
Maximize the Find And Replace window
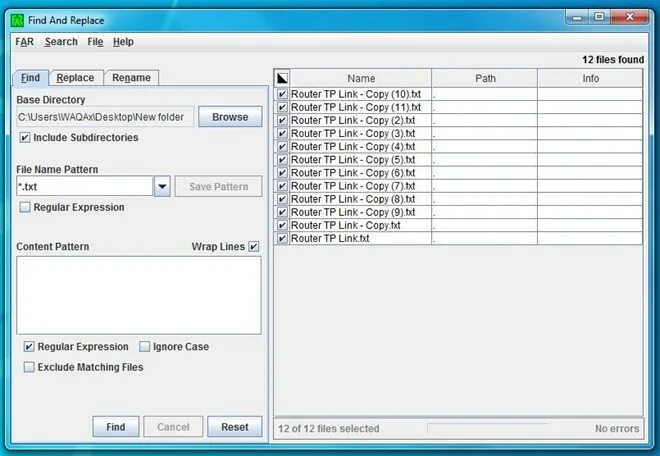point(599,17)
